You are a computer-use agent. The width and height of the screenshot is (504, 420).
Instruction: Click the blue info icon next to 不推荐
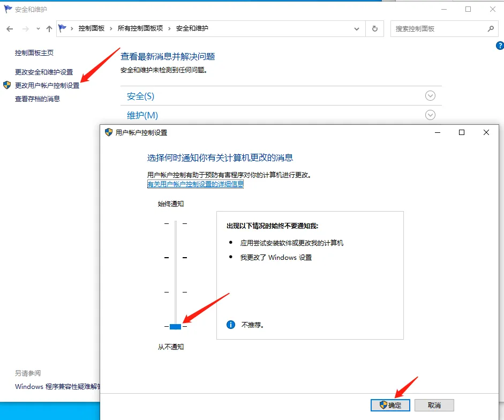click(230, 325)
